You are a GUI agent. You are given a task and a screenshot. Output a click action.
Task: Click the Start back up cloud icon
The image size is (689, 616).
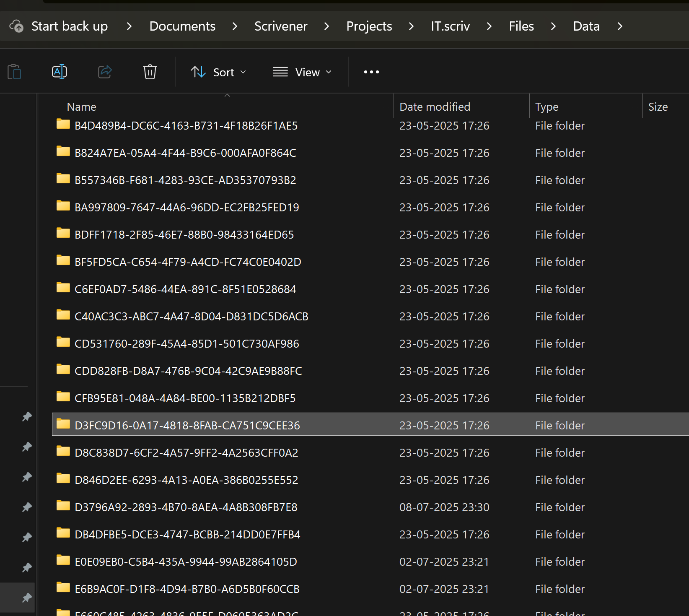(x=17, y=26)
